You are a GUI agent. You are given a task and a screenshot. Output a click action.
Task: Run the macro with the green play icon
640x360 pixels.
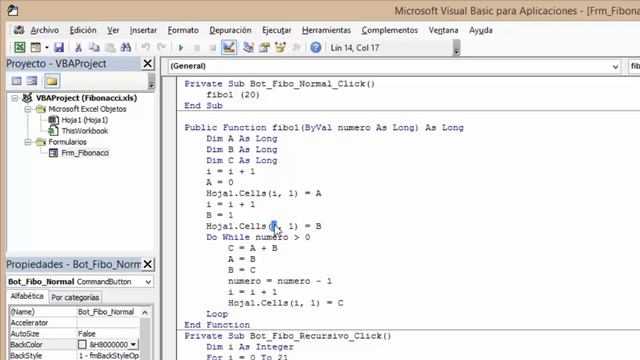point(181,48)
